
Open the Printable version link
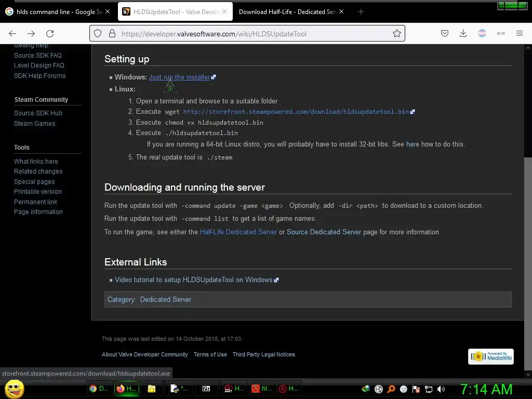(x=37, y=192)
